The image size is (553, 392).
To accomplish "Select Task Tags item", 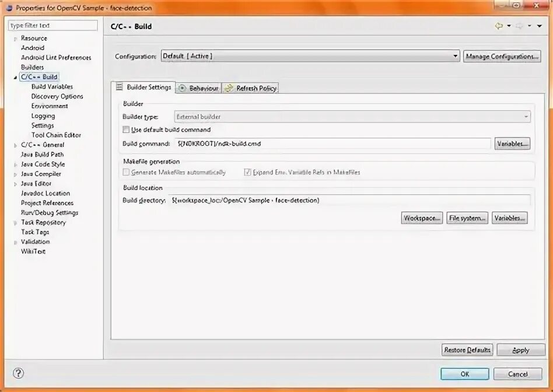I will [x=35, y=232].
